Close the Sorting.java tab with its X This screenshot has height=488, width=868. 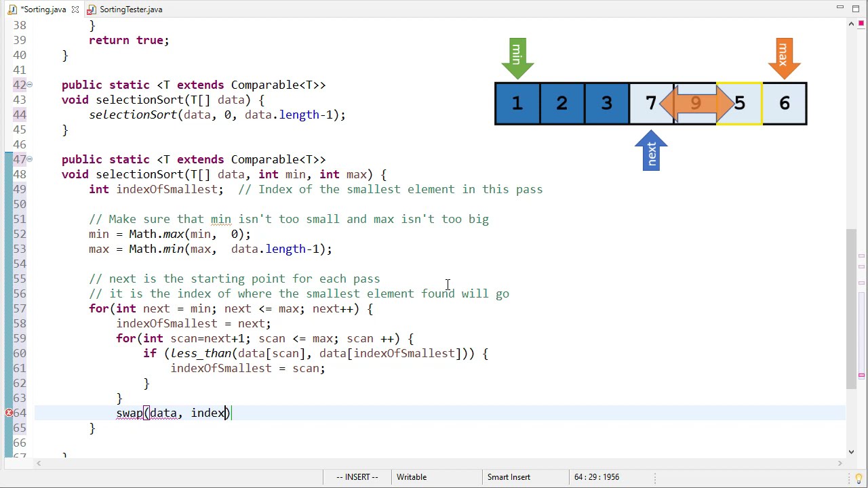[x=75, y=9]
